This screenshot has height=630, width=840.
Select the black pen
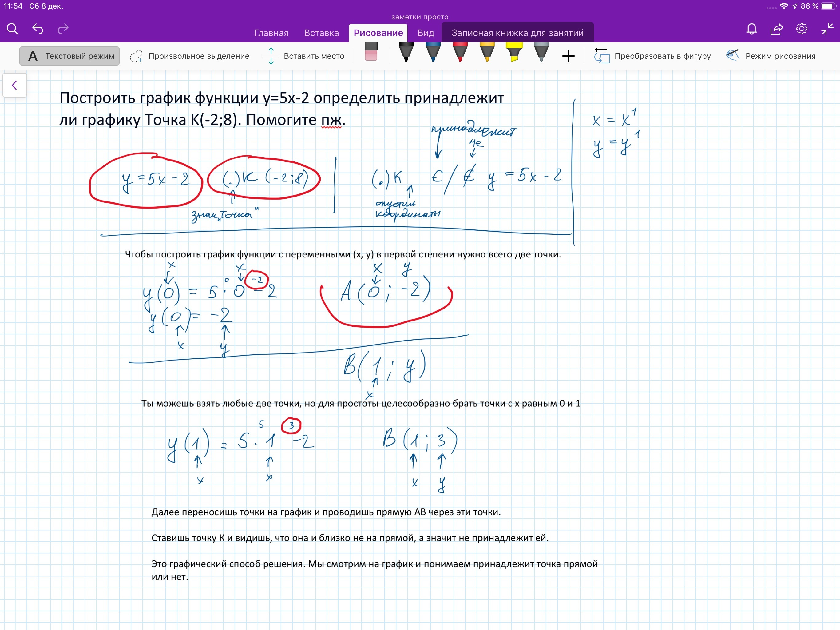coord(406,52)
